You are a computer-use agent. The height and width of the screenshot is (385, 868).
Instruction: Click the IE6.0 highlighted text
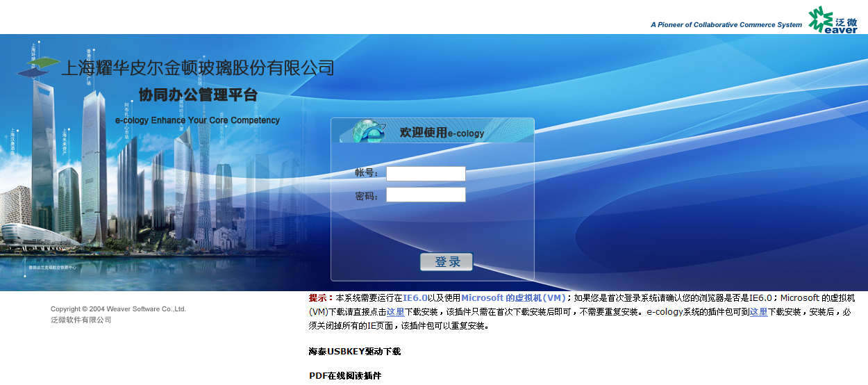pyautogui.click(x=415, y=297)
